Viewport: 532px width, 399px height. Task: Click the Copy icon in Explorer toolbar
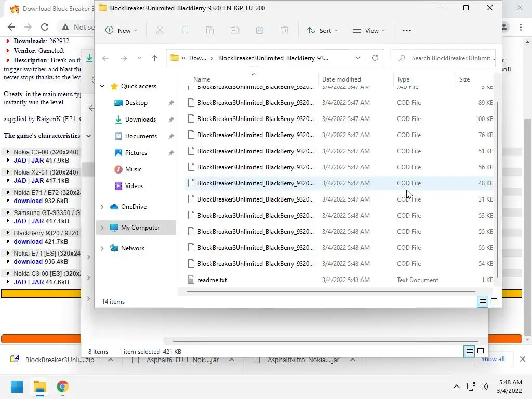click(x=185, y=31)
